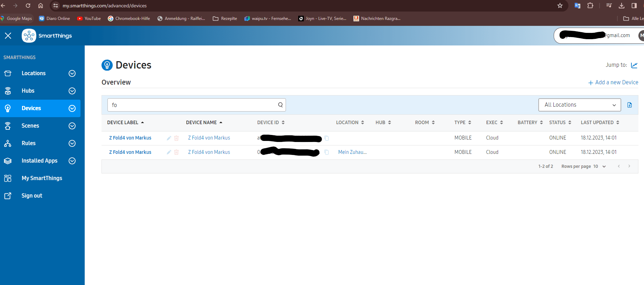Sort by Last Updated column

click(x=600, y=123)
